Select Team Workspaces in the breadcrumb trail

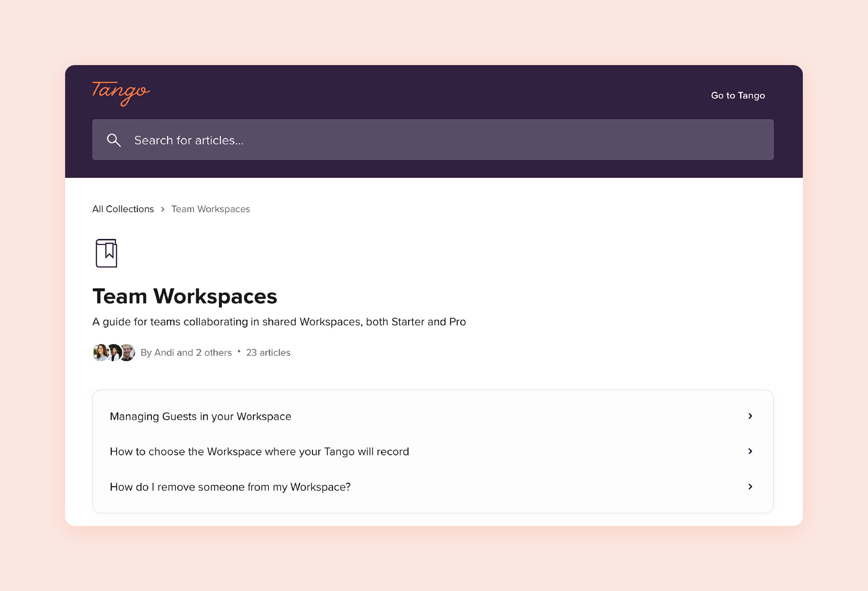pyautogui.click(x=210, y=209)
